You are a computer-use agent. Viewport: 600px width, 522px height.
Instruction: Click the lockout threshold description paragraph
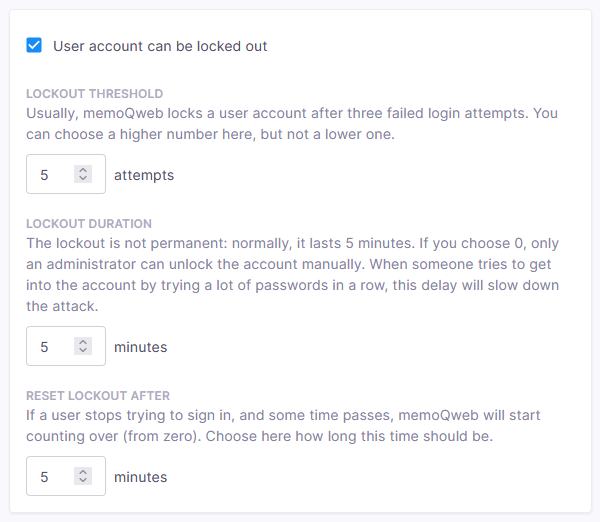pos(290,123)
